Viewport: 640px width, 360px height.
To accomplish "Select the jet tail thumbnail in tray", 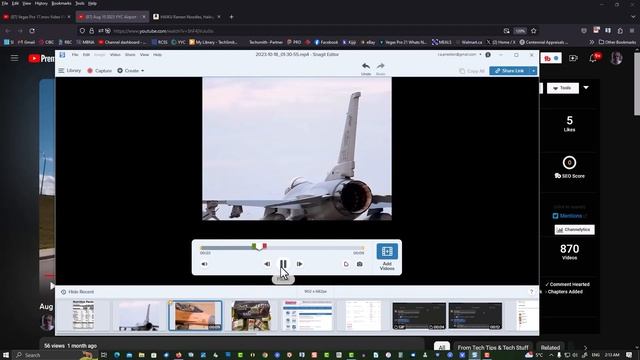I will coord(139,315).
